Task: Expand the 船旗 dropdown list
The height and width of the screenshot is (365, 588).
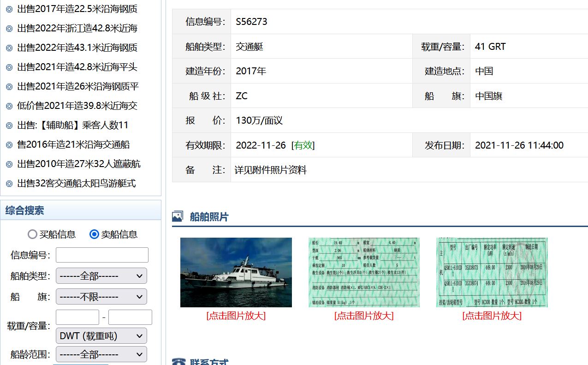Action: (101, 297)
